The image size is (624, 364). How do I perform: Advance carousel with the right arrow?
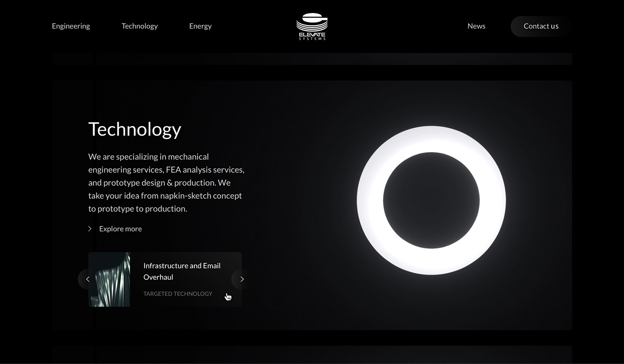pos(242,279)
